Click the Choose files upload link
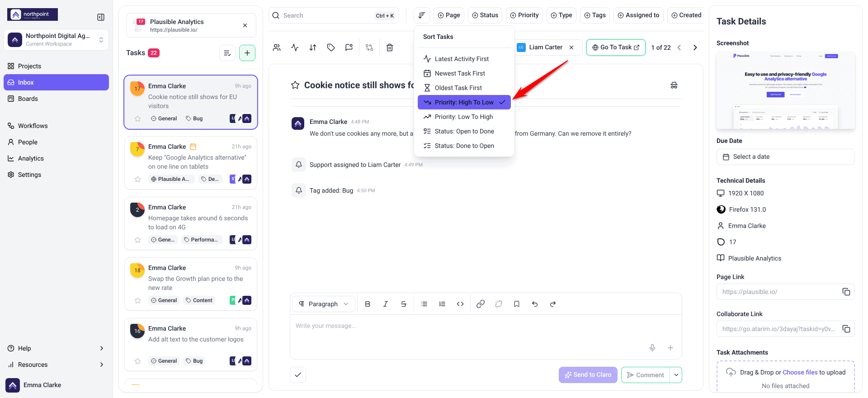 point(800,372)
